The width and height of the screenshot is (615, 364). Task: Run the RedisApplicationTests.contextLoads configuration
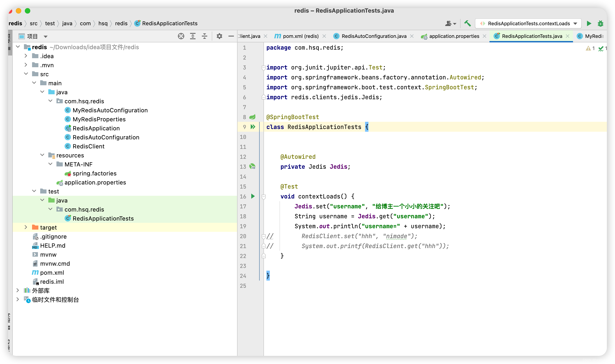click(x=589, y=23)
